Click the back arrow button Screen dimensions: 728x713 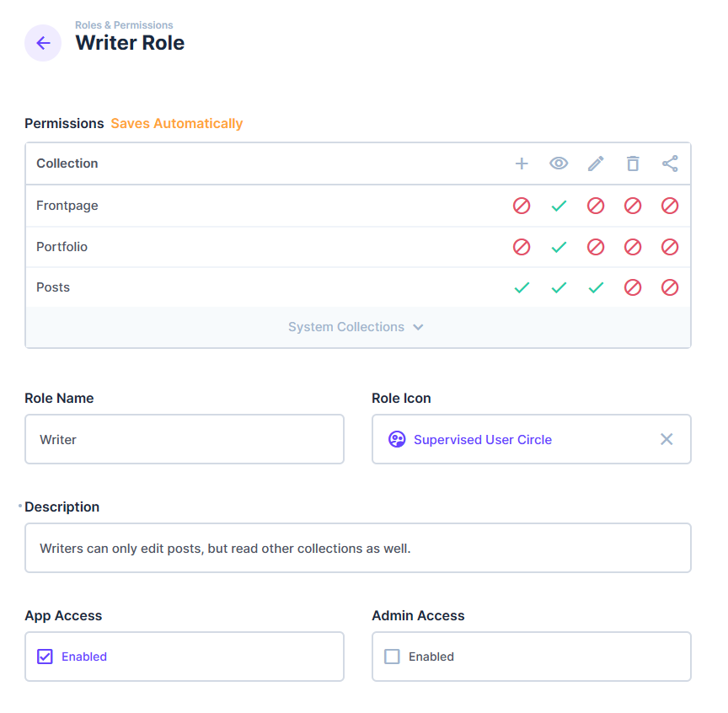(43, 43)
